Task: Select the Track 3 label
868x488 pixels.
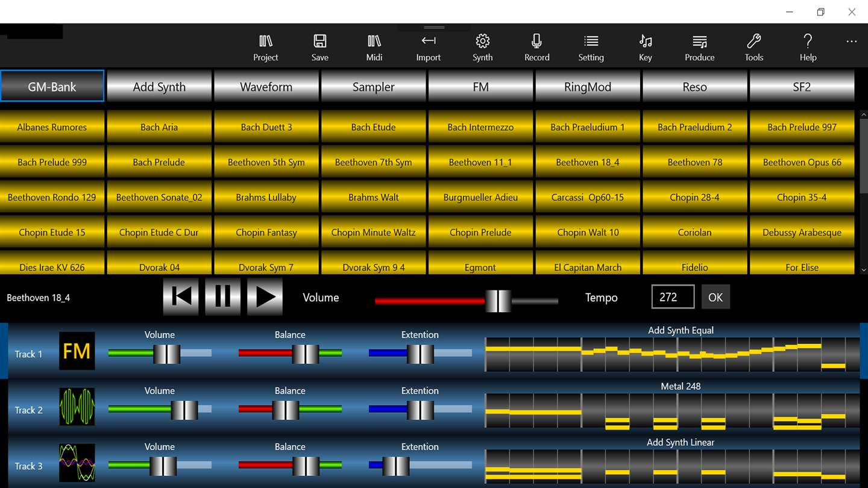Action: (x=28, y=466)
